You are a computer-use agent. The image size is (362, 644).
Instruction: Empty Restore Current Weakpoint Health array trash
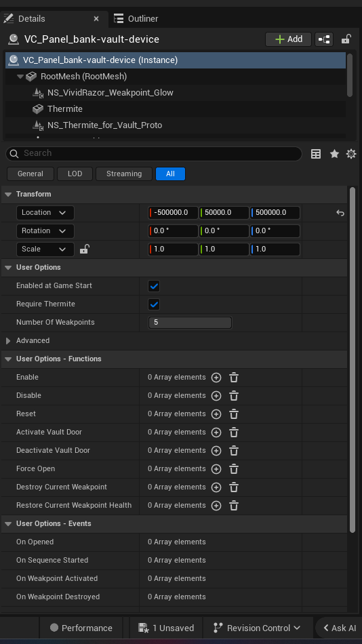(234, 506)
